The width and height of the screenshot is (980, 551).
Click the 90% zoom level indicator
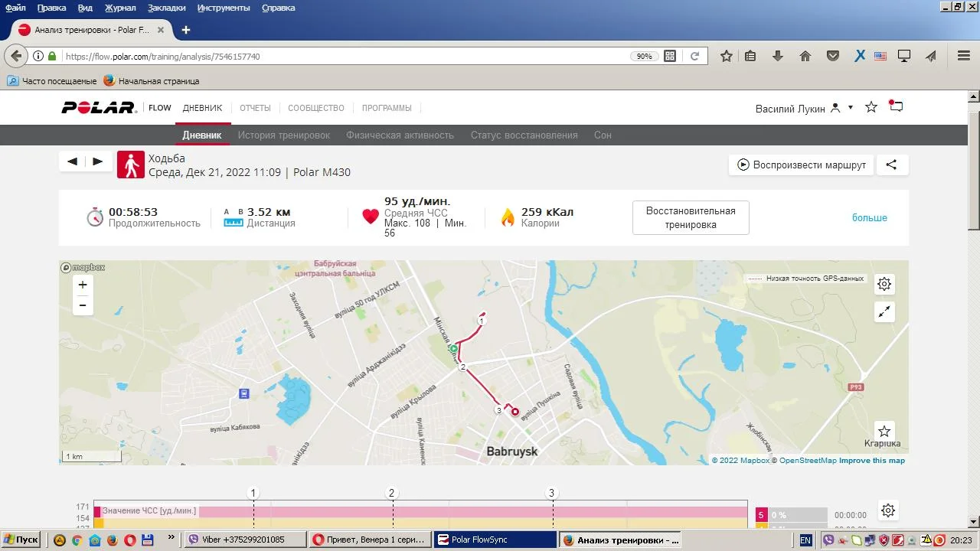[644, 56]
